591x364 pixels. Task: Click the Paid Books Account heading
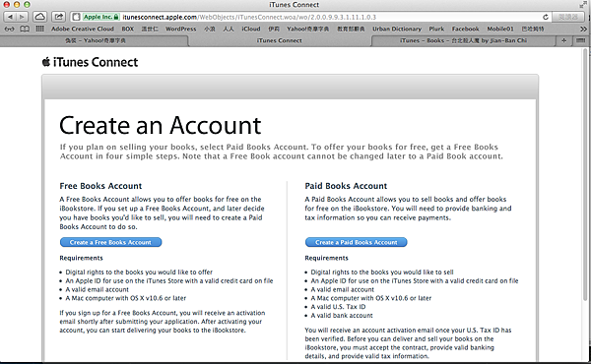(346, 186)
